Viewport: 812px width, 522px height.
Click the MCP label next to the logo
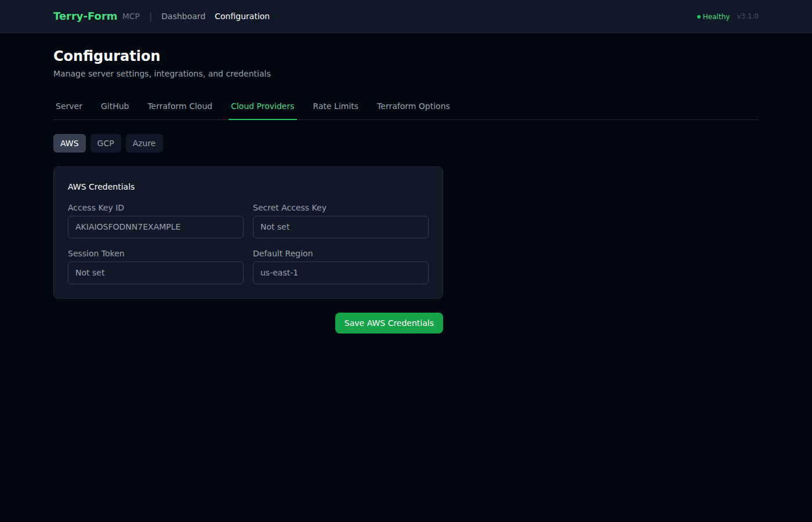131,16
